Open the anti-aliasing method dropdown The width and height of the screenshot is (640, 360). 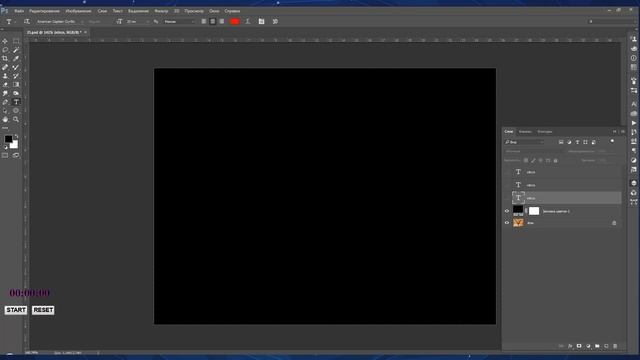[179, 21]
